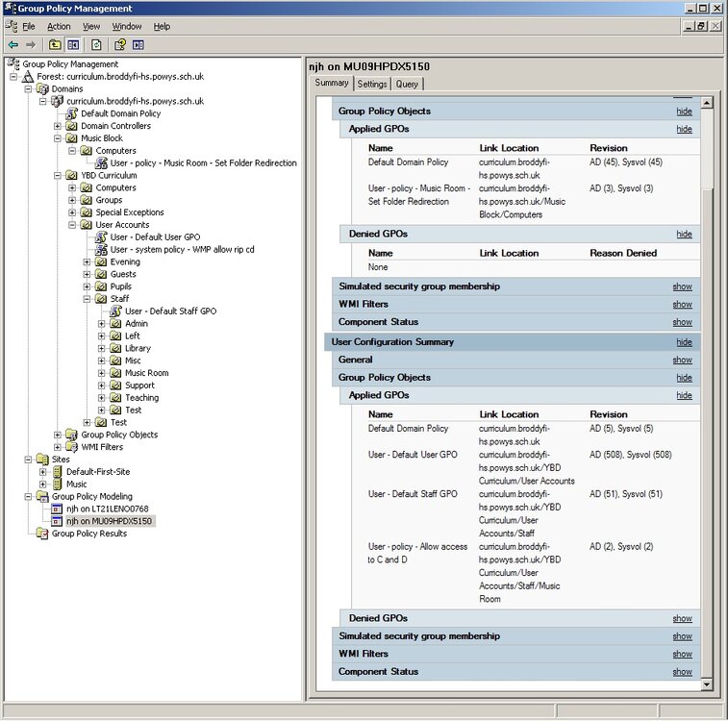Collapse the YBD Curriculum node

(x=57, y=175)
